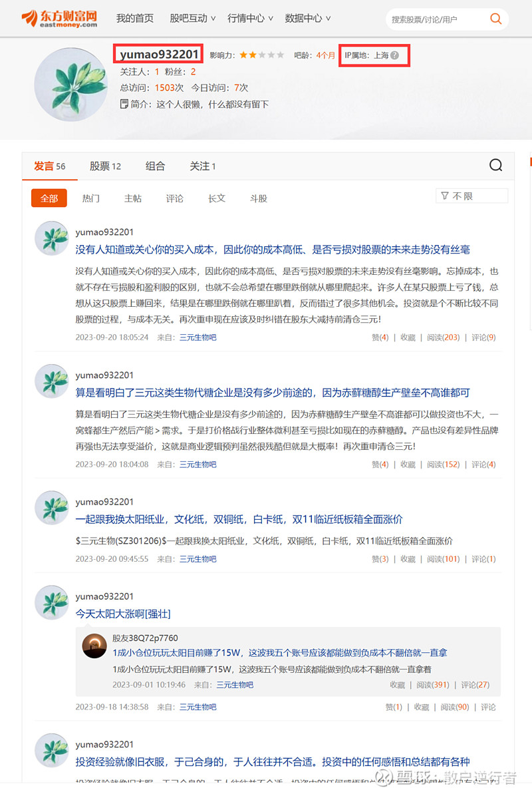This screenshot has width=532, height=794.
Task: Click avatar beside the 09:45:55 post
Action: pos(52,507)
